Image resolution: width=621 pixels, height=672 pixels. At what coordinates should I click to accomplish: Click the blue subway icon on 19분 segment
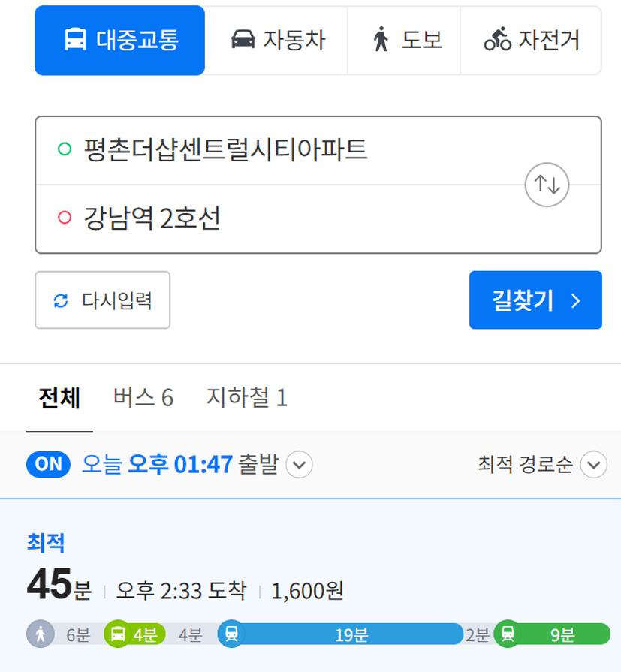(x=231, y=634)
